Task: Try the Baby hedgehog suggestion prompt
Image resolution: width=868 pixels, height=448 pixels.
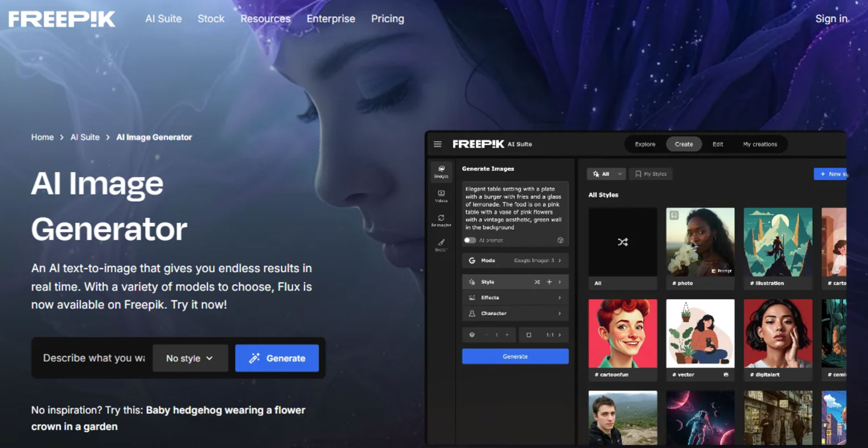Action: coord(168,418)
